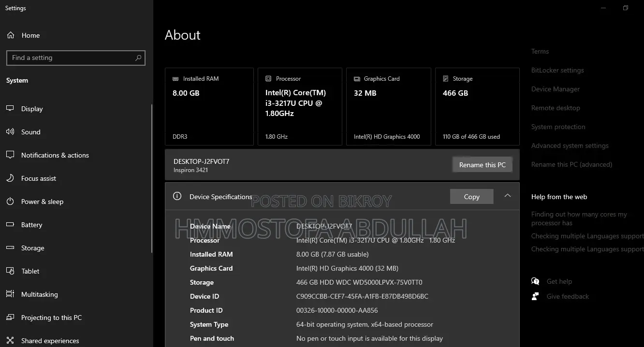Open BitLocker settings link
Screen dimensions: 644x347
point(557,70)
